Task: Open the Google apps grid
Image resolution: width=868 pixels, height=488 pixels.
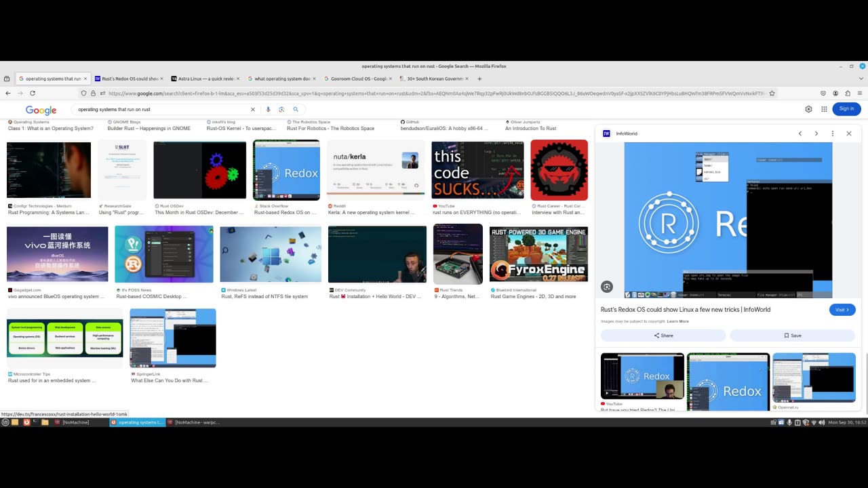Action: click(824, 108)
